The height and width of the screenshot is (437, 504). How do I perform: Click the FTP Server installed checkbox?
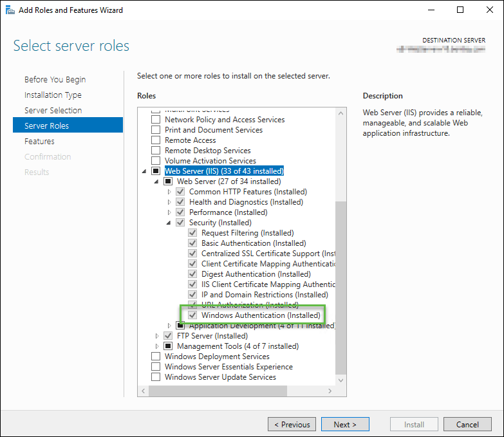[168, 336]
